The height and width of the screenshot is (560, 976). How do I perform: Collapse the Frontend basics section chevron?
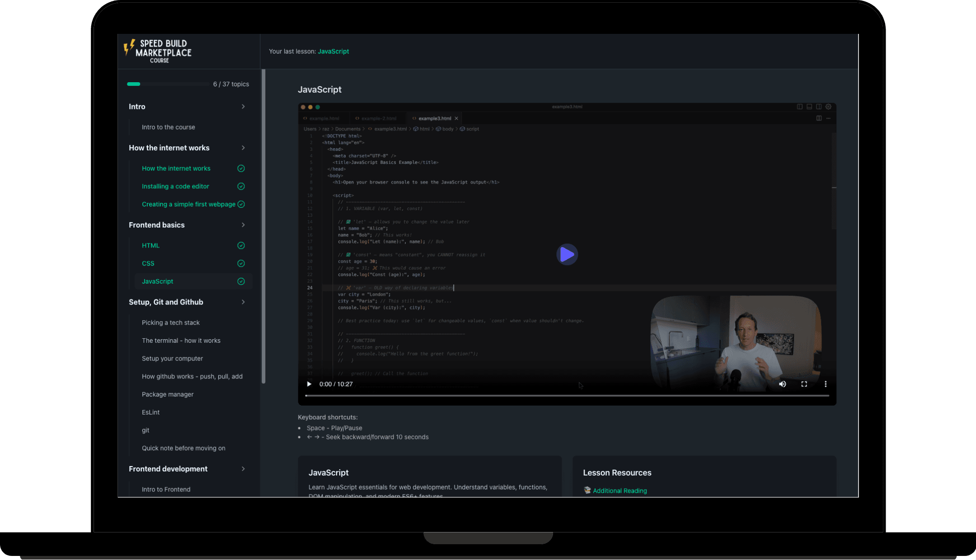[x=243, y=225]
